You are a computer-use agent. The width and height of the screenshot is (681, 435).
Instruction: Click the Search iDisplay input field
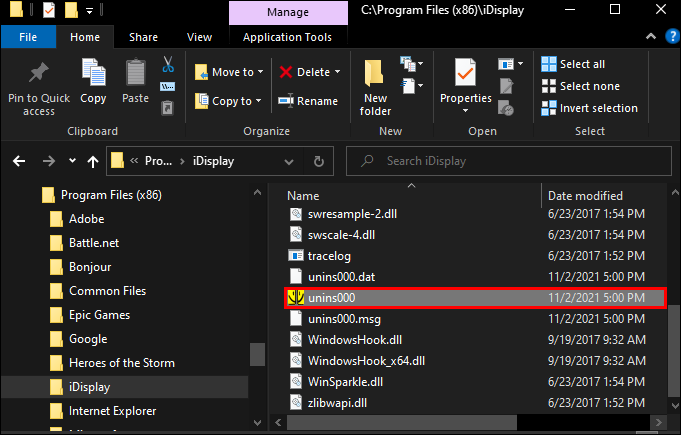coord(509,161)
